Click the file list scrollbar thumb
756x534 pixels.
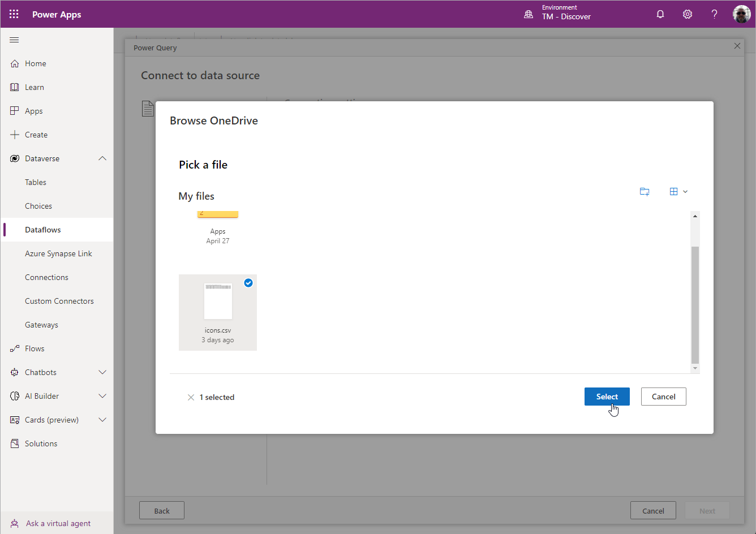(x=695, y=305)
